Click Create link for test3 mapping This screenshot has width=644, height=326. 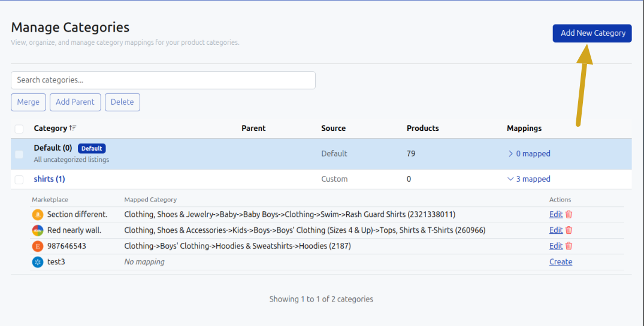click(x=560, y=262)
